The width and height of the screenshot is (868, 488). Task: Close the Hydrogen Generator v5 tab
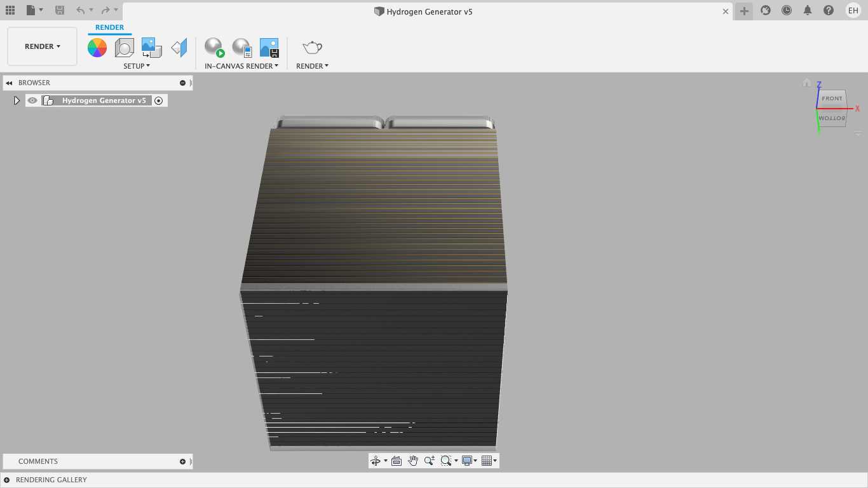[726, 11]
